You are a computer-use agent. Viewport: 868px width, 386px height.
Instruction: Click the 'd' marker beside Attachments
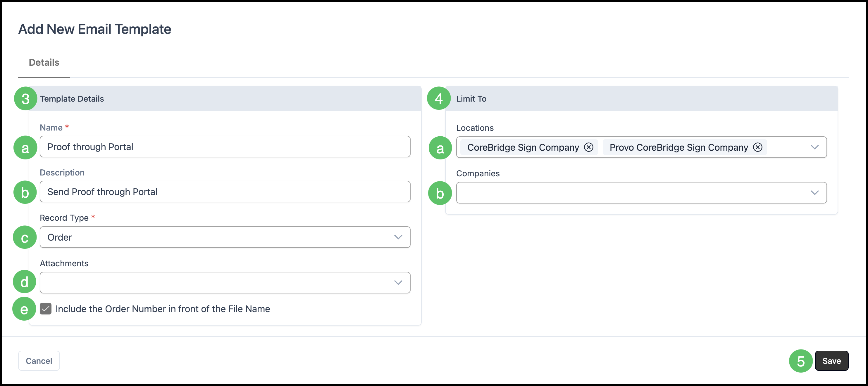pos(25,282)
